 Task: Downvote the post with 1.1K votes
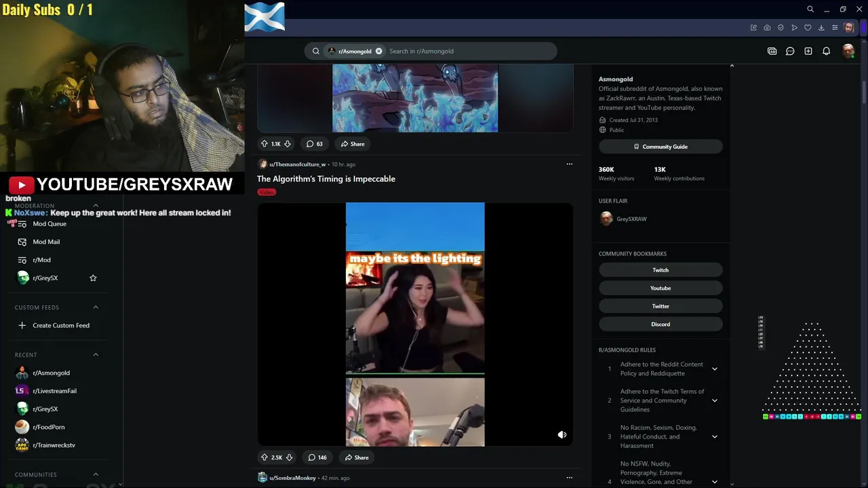[288, 144]
